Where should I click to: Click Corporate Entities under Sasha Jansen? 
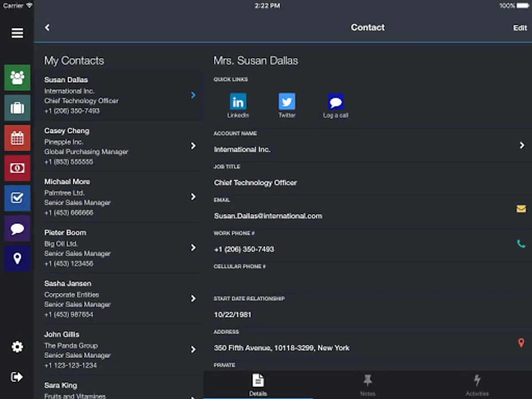(71, 295)
